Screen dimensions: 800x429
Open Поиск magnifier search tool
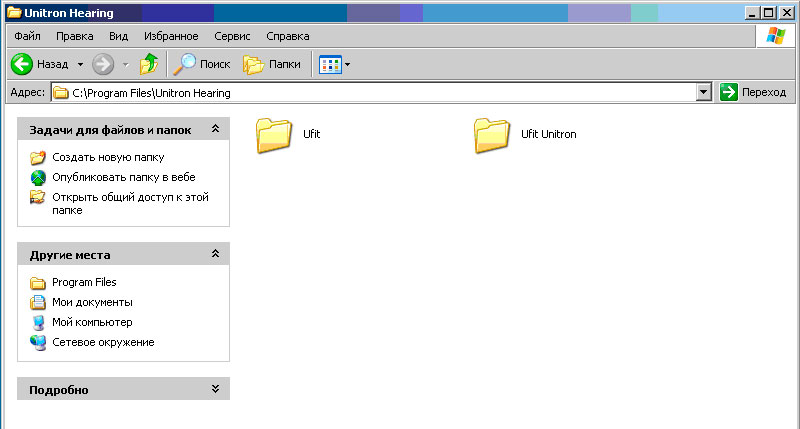click(x=184, y=64)
